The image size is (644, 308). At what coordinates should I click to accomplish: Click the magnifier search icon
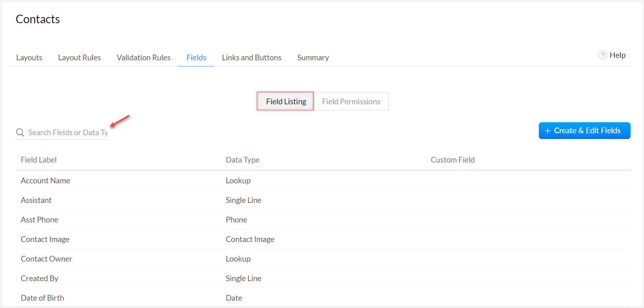[x=20, y=132]
